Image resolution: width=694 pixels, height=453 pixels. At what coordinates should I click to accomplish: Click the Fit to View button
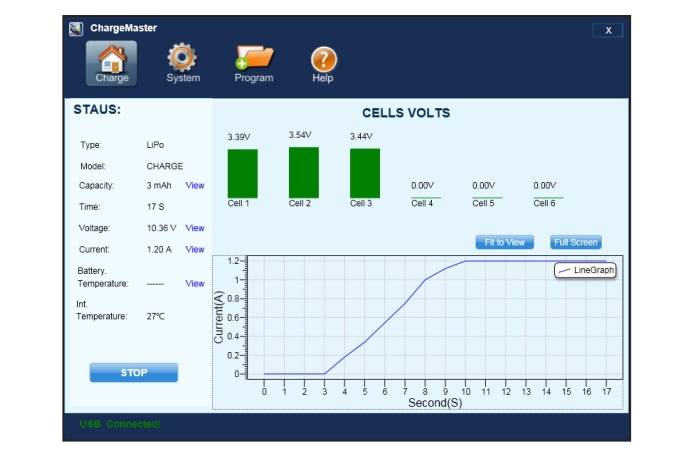click(x=504, y=242)
